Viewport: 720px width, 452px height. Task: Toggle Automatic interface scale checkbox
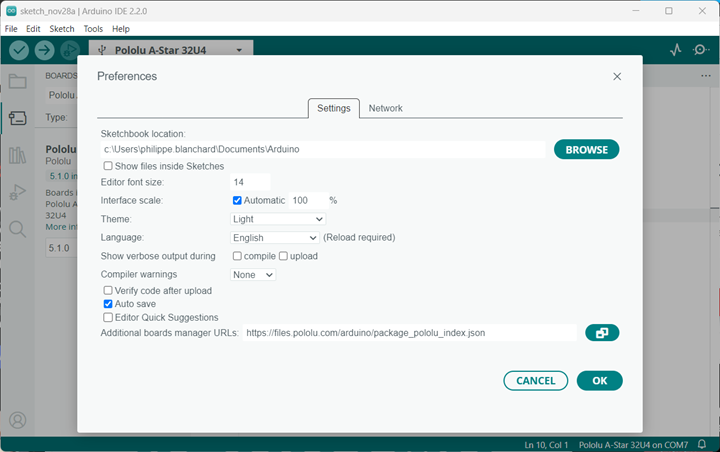(237, 200)
